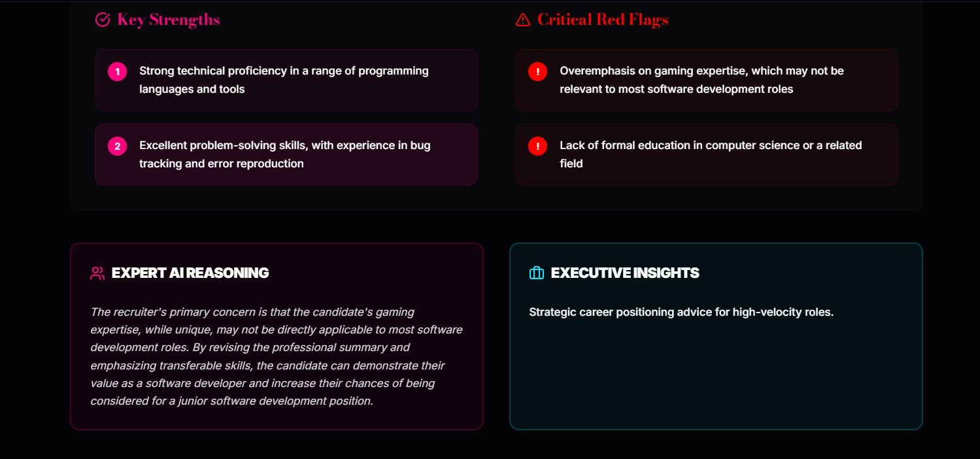Switch to the Key Strengths section
This screenshot has height=459, width=980.
coord(168,20)
